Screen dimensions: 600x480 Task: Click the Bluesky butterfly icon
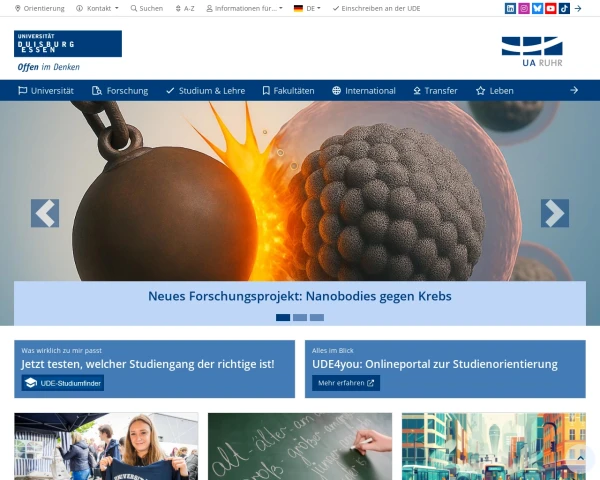click(537, 8)
